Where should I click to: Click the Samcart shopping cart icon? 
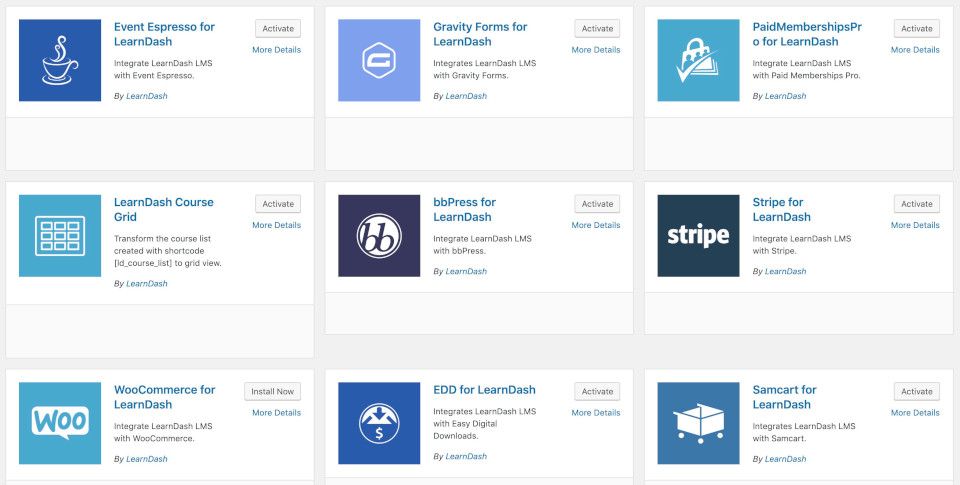point(699,423)
